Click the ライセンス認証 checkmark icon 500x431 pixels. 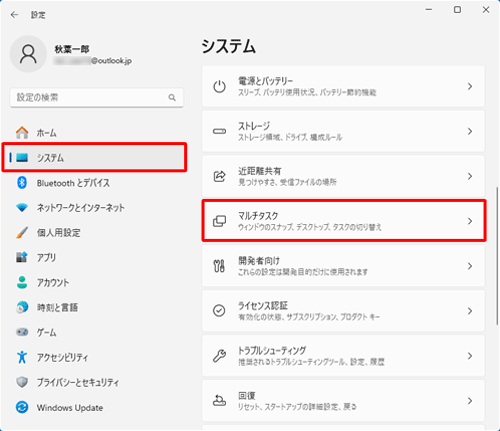click(x=219, y=311)
